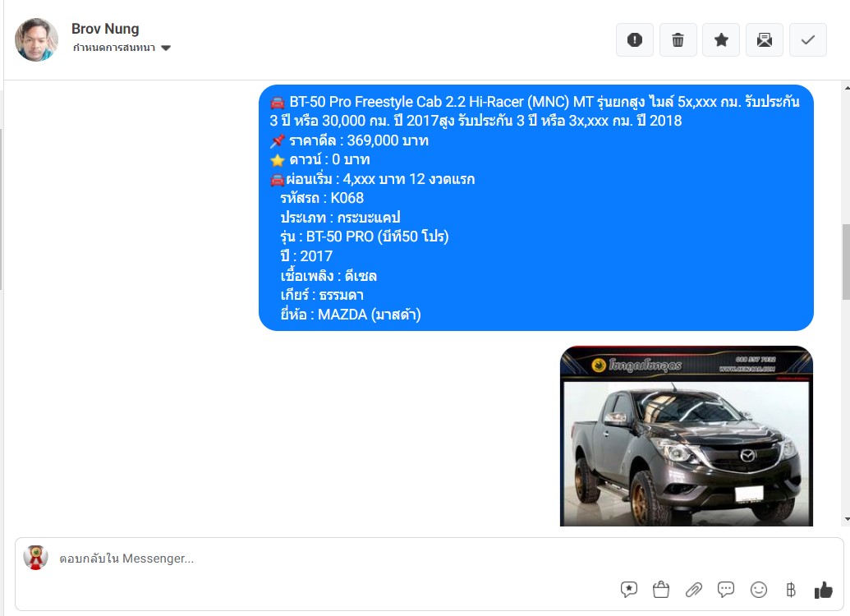Click the vertical scrollbar thumb
The height and width of the screenshot is (616, 850).
[846, 261]
